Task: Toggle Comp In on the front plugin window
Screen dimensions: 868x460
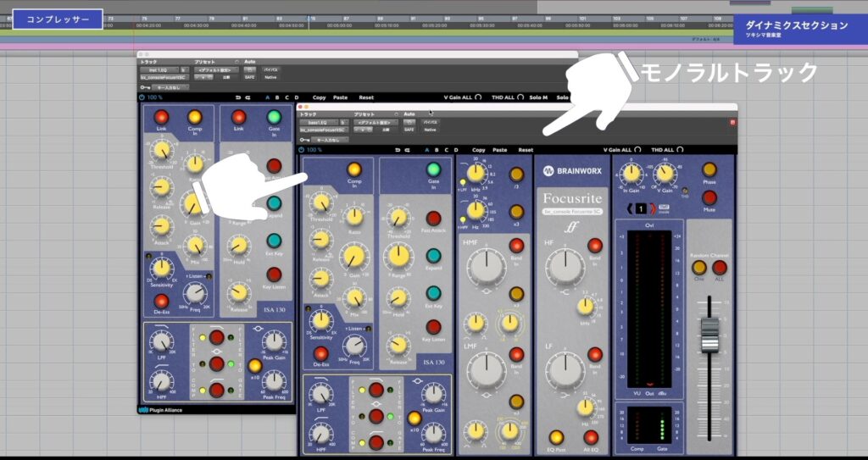Action: pos(353,169)
